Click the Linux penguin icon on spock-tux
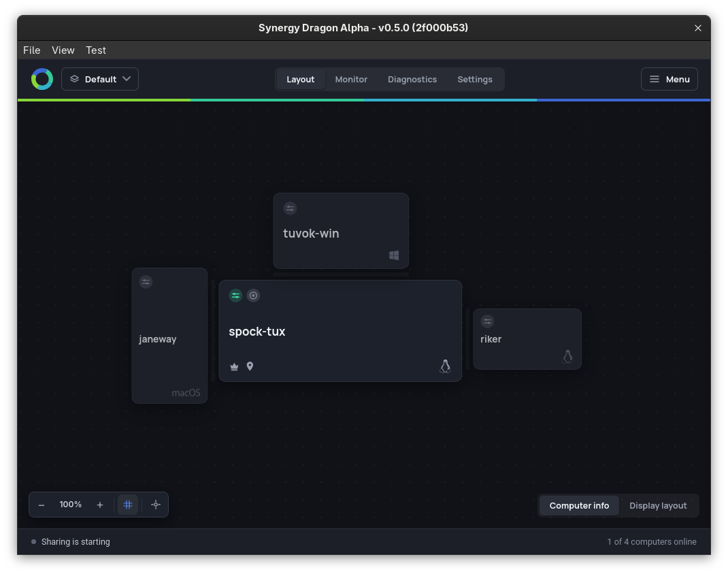 point(445,366)
